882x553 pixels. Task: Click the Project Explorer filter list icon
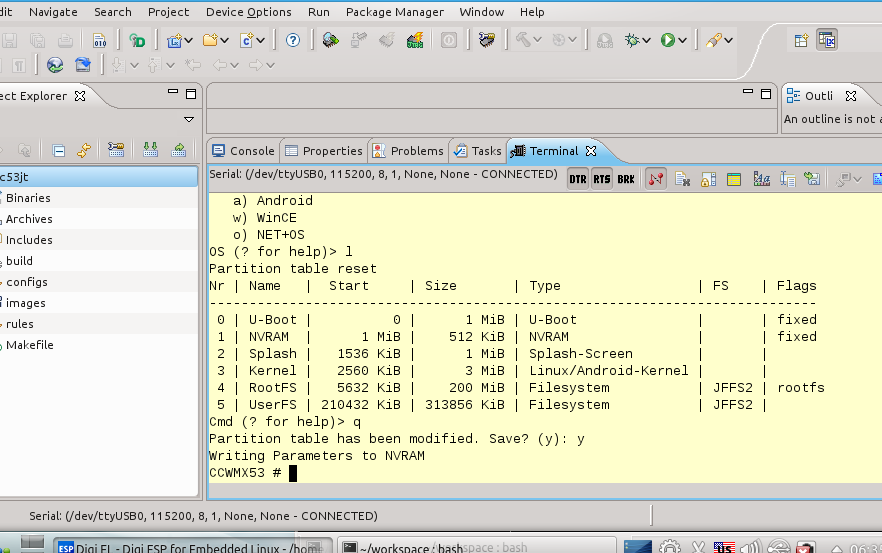(116, 150)
